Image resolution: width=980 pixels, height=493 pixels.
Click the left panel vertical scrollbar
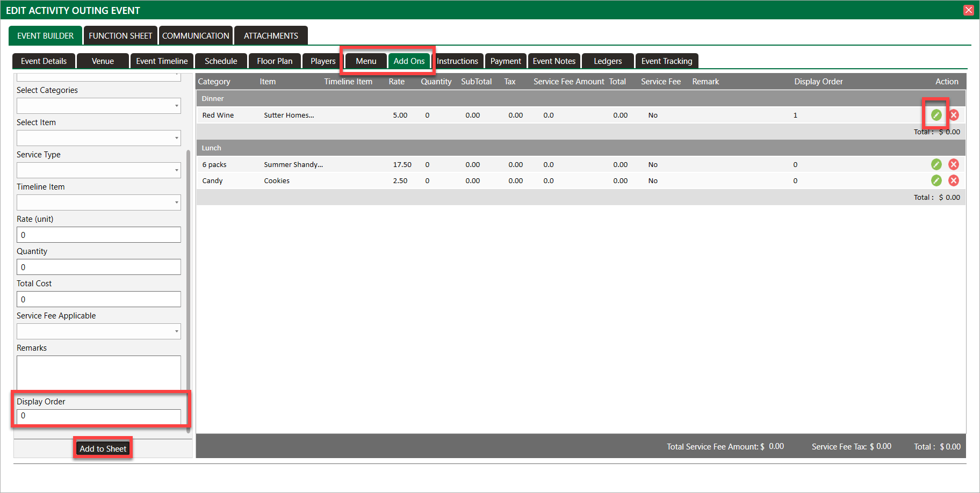tap(188, 290)
